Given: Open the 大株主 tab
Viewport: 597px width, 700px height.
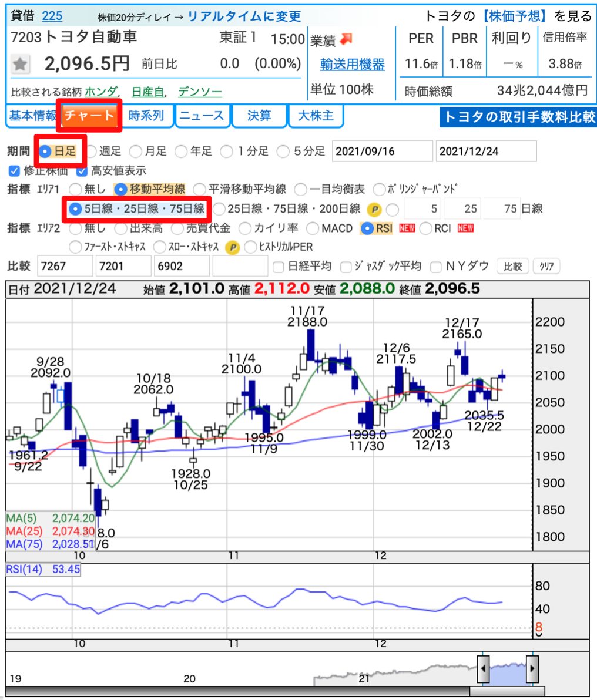Looking at the screenshot, I should tap(316, 116).
